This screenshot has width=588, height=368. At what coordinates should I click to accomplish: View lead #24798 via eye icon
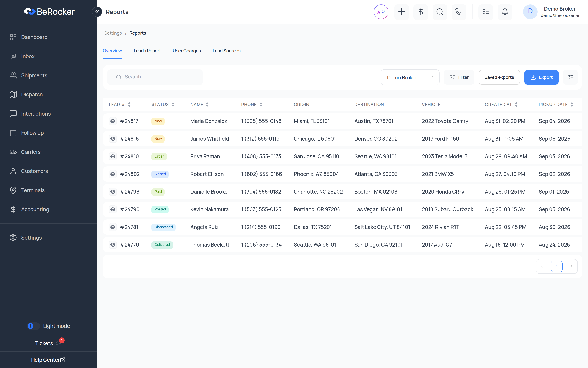click(x=112, y=192)
